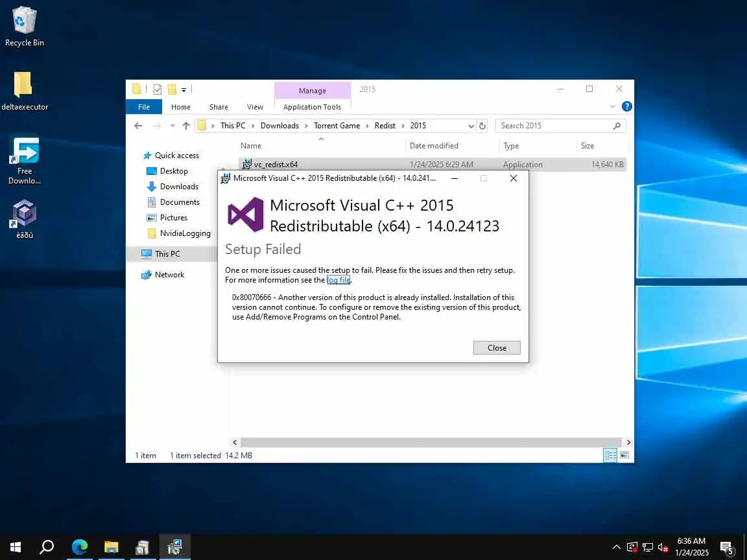Open the Recycle Bin desktop icon
The width and height of the screenshot is (747, 560).
click(24, 26)
